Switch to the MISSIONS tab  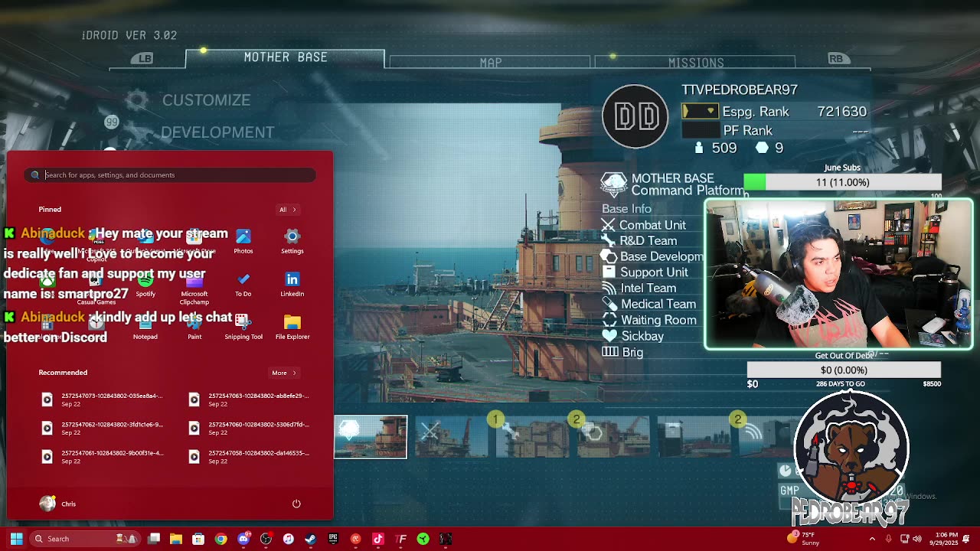(x=696, y=62)
